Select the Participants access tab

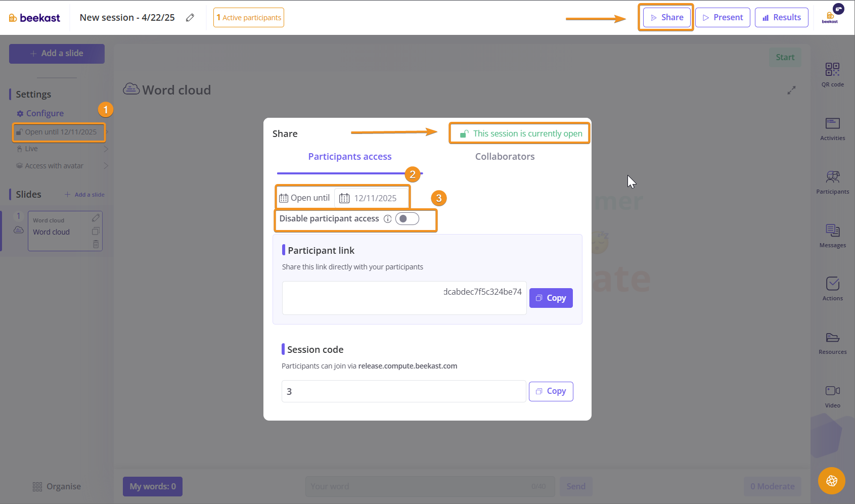(x=350, y=157)
